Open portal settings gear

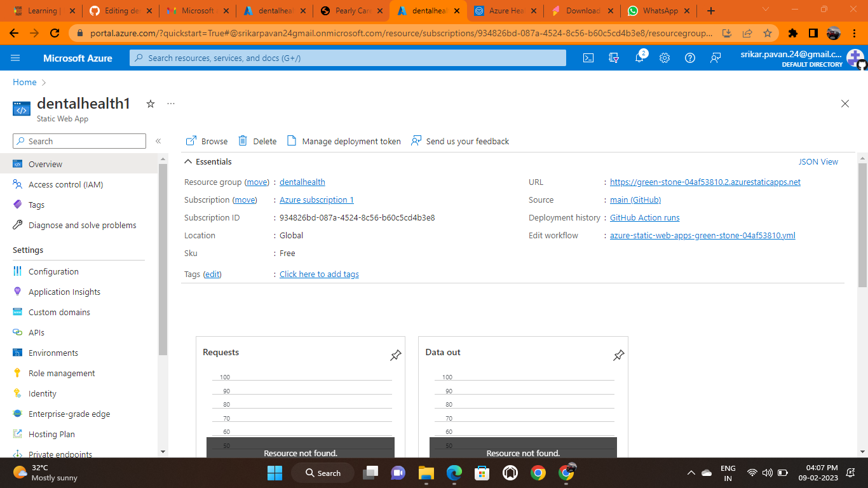click(x=665, y=58)
